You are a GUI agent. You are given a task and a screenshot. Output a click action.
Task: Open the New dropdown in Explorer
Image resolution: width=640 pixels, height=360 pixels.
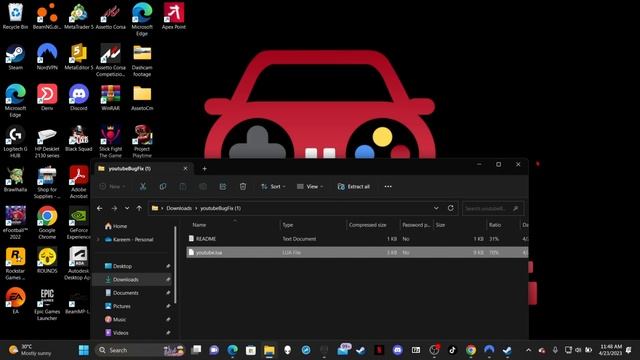[x=112, y=187]
